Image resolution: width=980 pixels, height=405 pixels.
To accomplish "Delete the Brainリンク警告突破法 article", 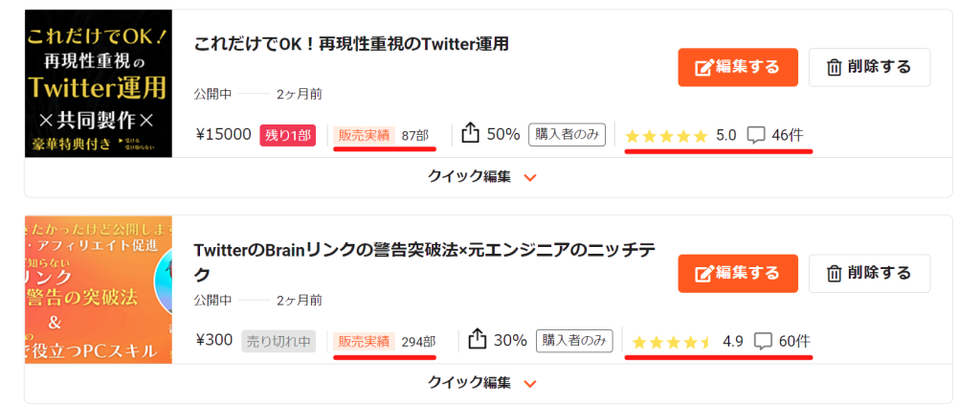I will point(868,273).
